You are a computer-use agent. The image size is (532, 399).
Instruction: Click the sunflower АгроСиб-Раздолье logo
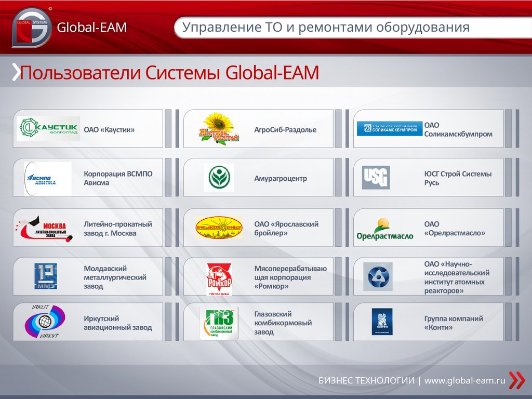click(219, 129)
